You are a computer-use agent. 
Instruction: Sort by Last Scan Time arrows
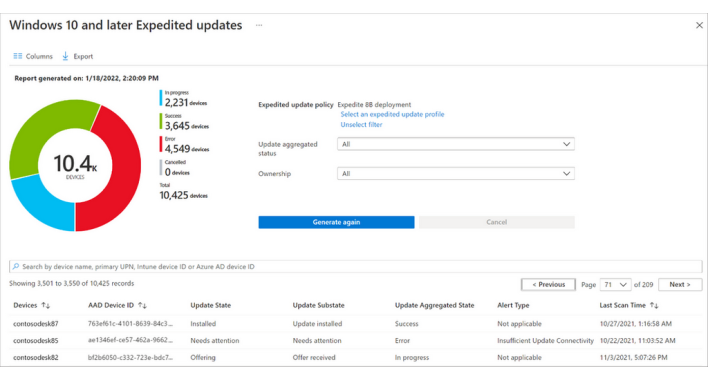tap(654, 306)
